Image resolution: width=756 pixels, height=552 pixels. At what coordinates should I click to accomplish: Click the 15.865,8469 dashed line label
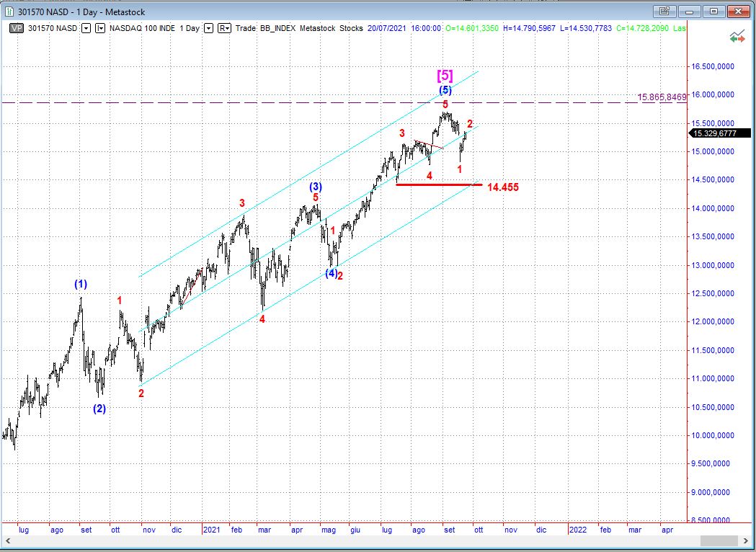(662, 97)
